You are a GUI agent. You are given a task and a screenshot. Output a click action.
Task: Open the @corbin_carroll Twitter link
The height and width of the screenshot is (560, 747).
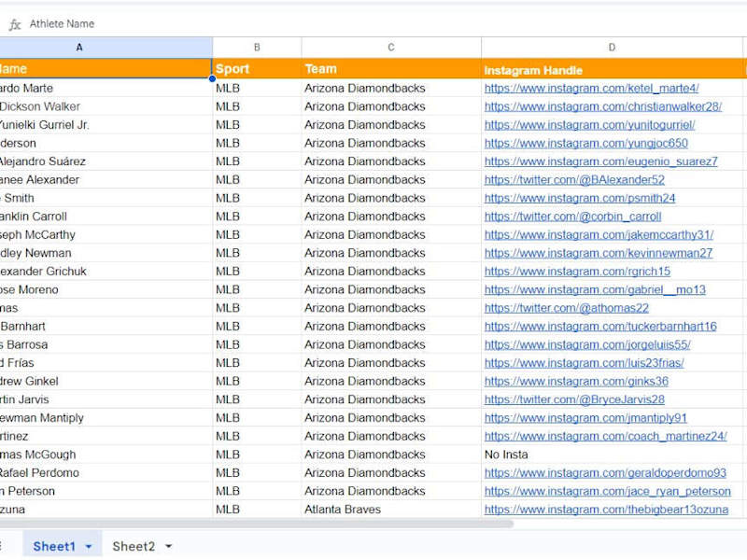click(572, 217)
